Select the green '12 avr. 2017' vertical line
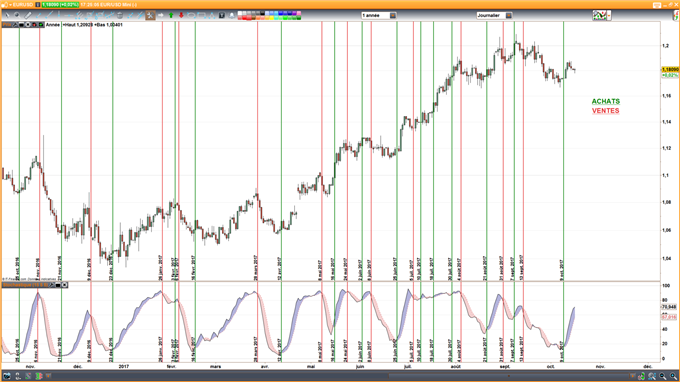680x382 pixels. 281,152
